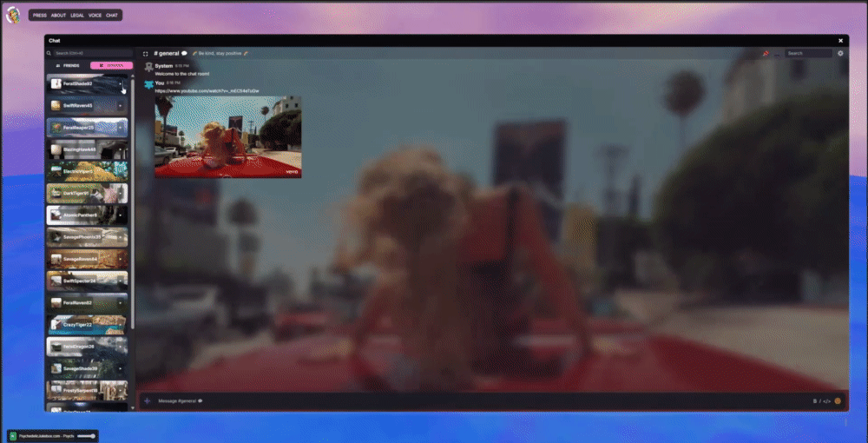Select the FrostySerpent18 user card
Viewport: 868px width, 443px height.
(x=87, y=390)
